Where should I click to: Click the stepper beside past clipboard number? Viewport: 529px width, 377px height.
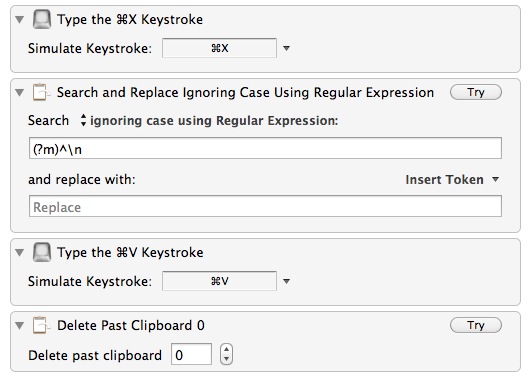tap(226, 354)
